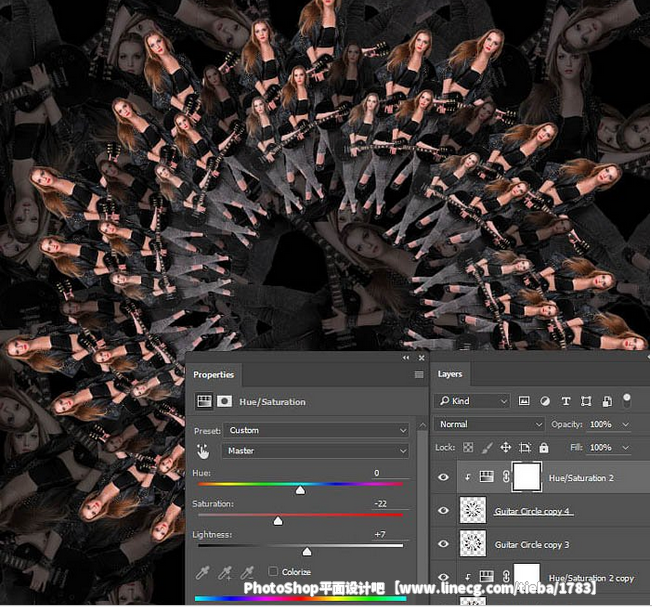Image resolution: width=652 pixels, height=607 pixels.
Task: Select the Guitar Circle copy 4 thumbnail
Action: (x=473, y=510)
